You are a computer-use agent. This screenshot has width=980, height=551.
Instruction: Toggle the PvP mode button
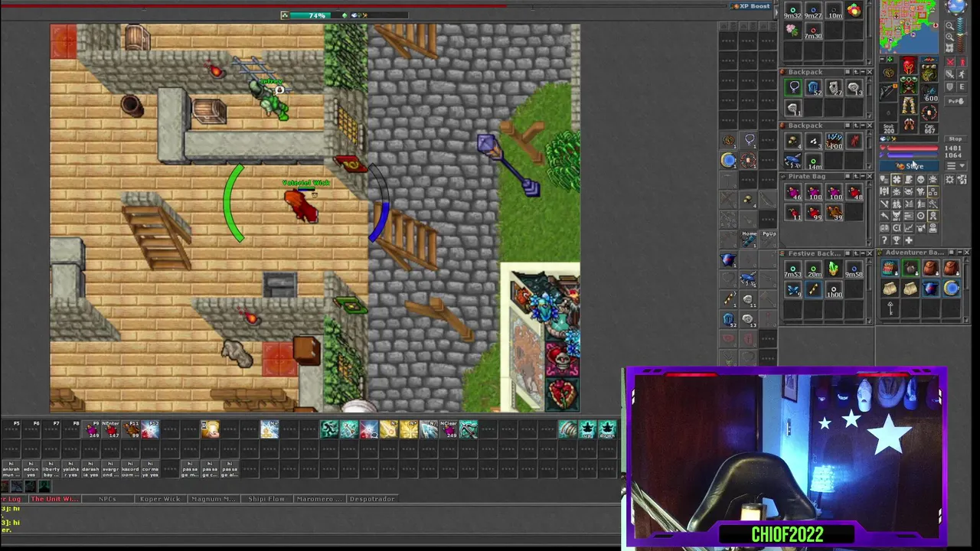[x=955, y=101]
